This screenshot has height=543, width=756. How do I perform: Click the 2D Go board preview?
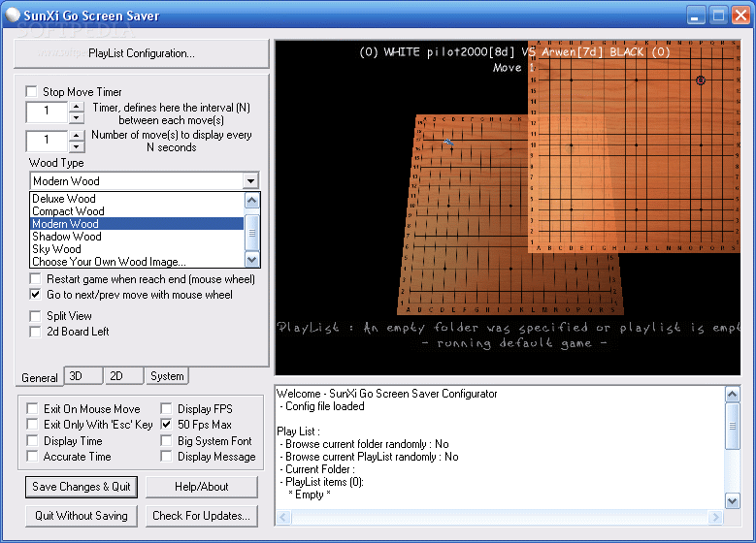point(635,147)
